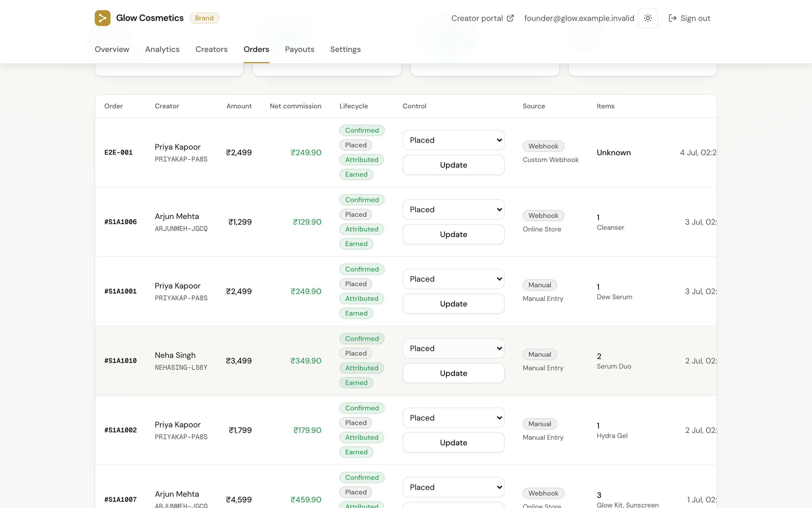Click order ID #S1A1010
This screenshot has height=508, width=812.
(120, 361)
